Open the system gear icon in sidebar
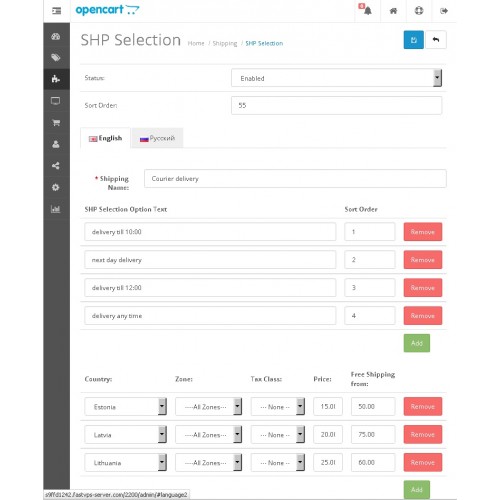Screen dimensions: 500x500 56,188
